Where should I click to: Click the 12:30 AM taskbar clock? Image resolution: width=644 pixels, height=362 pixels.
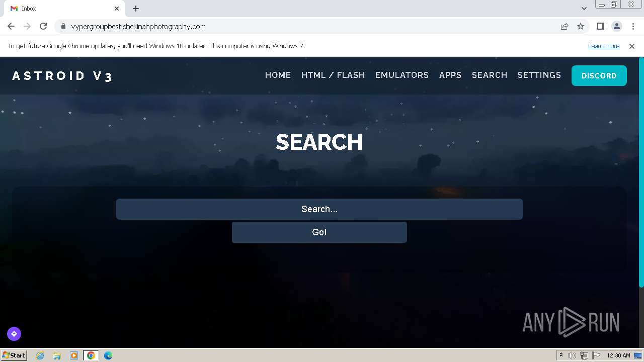[618, 355]
